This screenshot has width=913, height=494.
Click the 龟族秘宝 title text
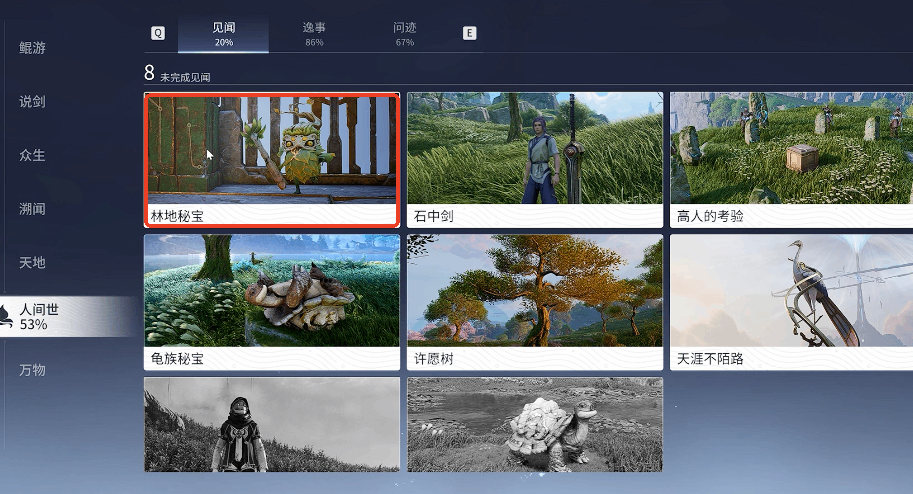point(177,359)
